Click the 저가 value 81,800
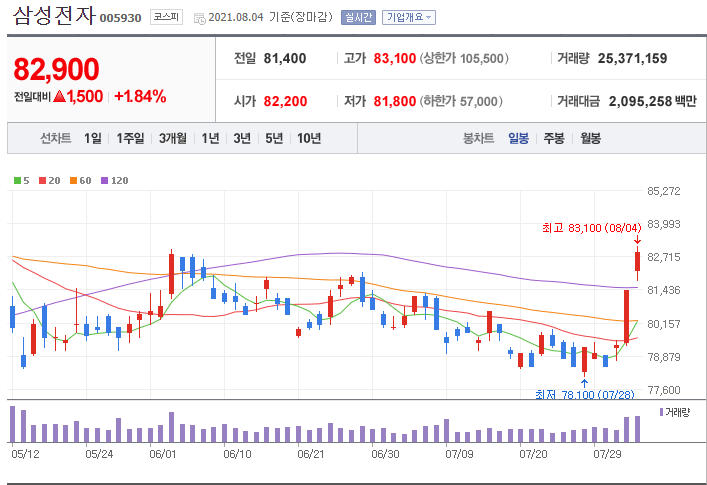The image size is (707, 485). pos(395,101)
